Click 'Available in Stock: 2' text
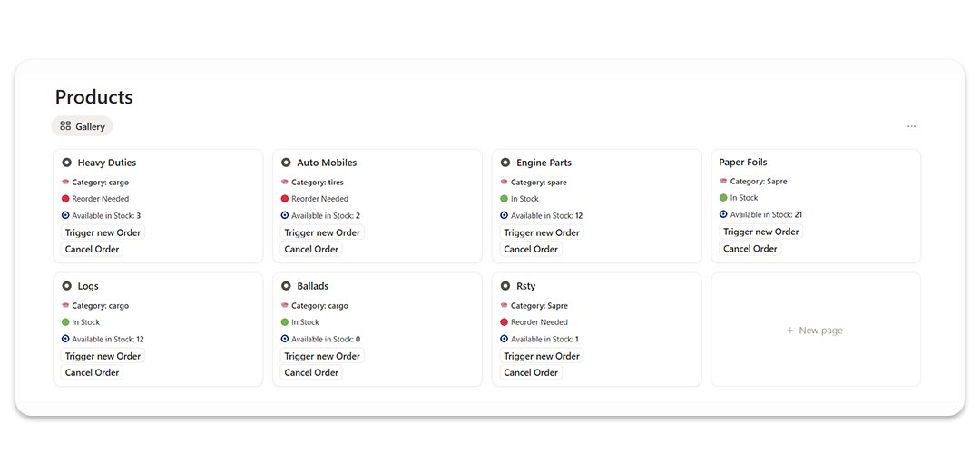 326,216
